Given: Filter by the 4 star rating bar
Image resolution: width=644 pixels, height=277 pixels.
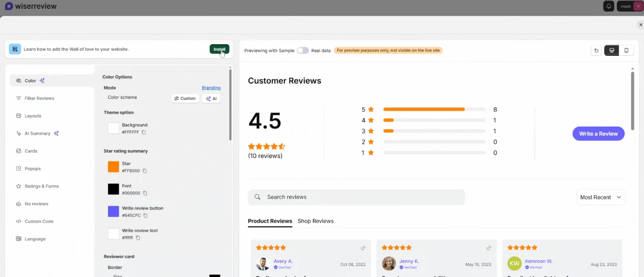Looking at the screenshot, I should [434, 120].
